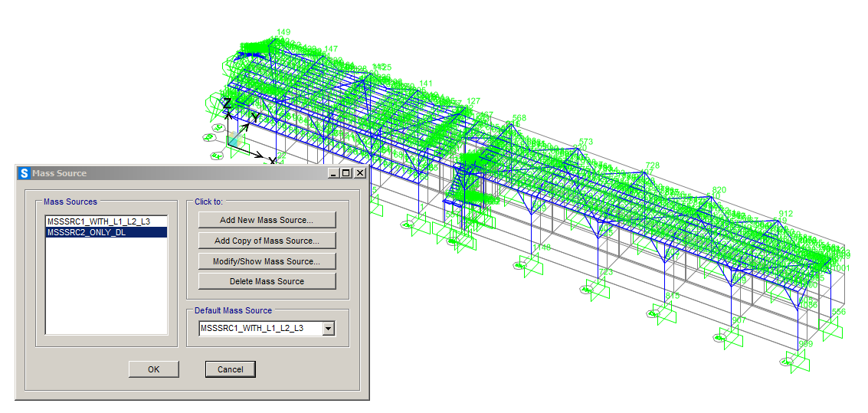The height and width of the screenshot is (413, 868).
Task: Open Modify/Show Mass Source
Action: [x=267, y=261]
